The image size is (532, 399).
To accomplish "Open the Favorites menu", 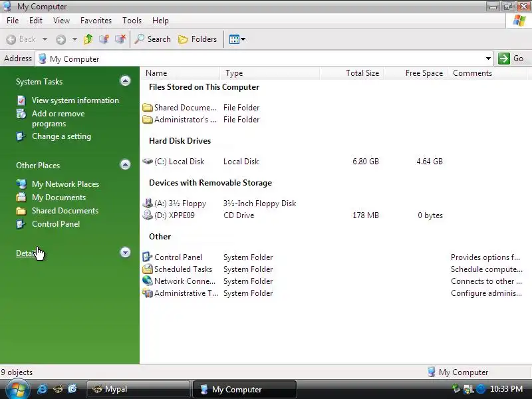I will click(96, 21).
